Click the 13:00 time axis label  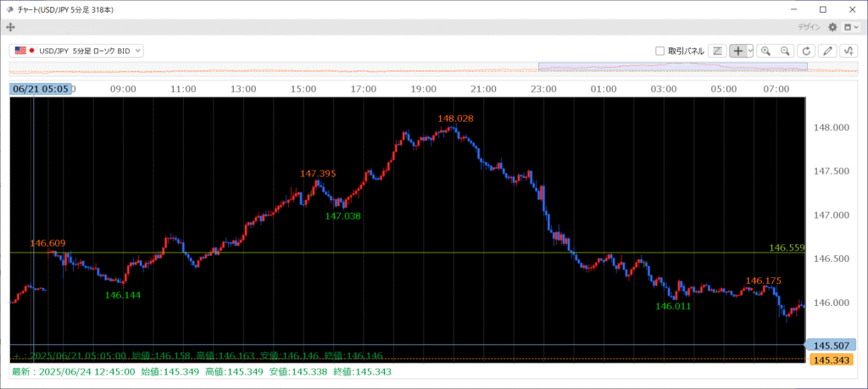coord(243,88)
